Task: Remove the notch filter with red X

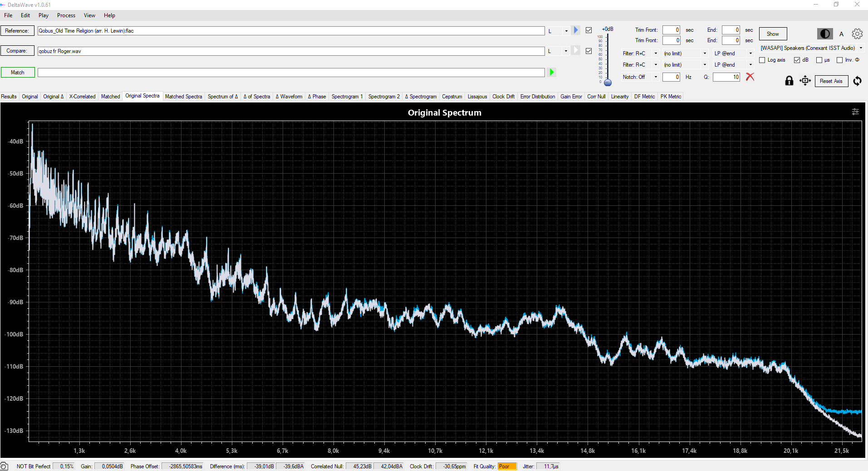Action: (750, 77)
